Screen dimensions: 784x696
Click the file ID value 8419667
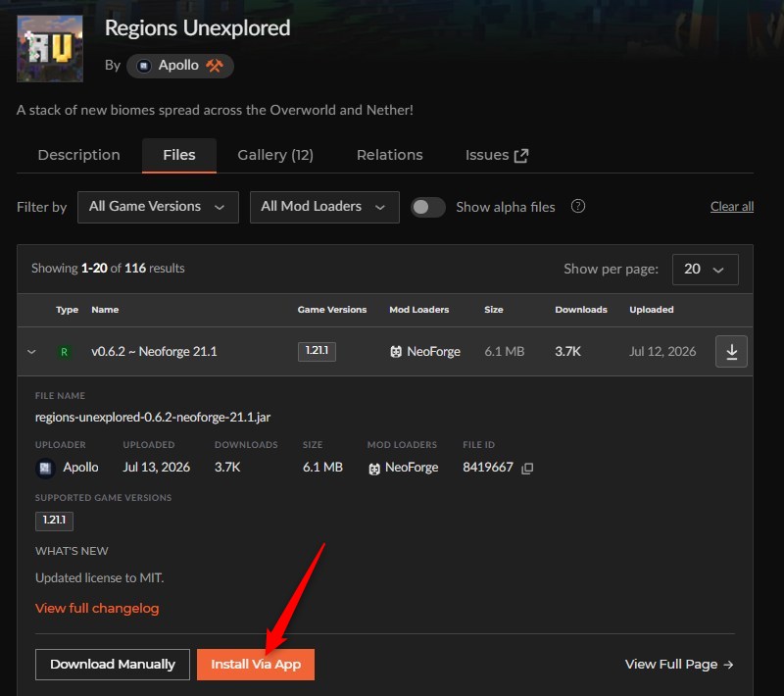click(x=488, y=468)
